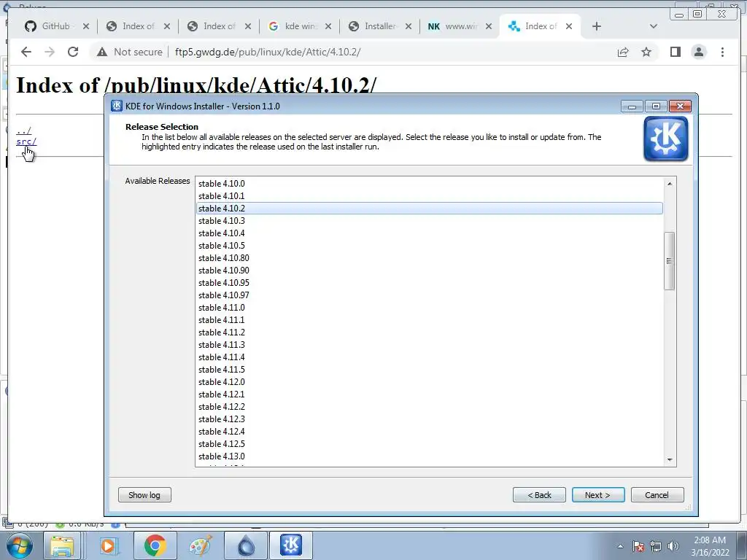Select release stable 4.12.2
The height and width of the screenshot is (560, 747).
click(x=429, y=406)
